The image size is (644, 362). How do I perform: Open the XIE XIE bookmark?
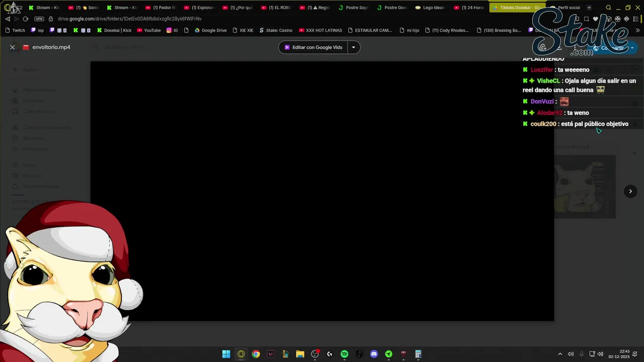click(x=243, y=30)
